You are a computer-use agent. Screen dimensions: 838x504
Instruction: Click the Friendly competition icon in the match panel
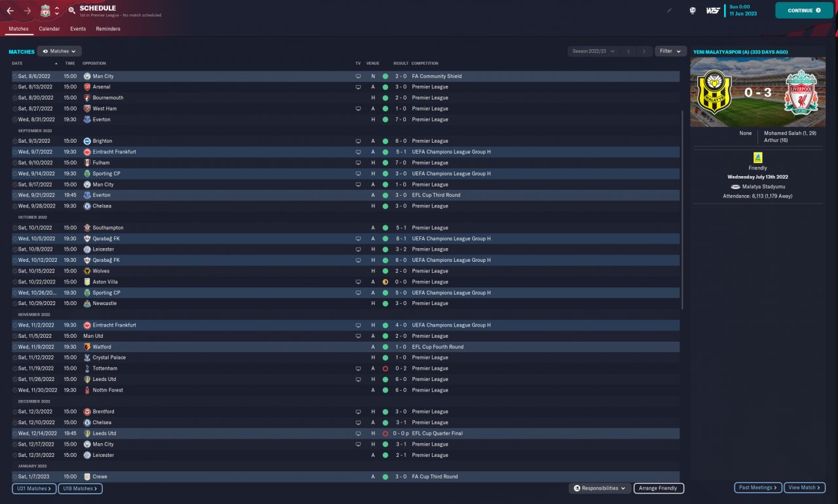(x=757, y=157)
